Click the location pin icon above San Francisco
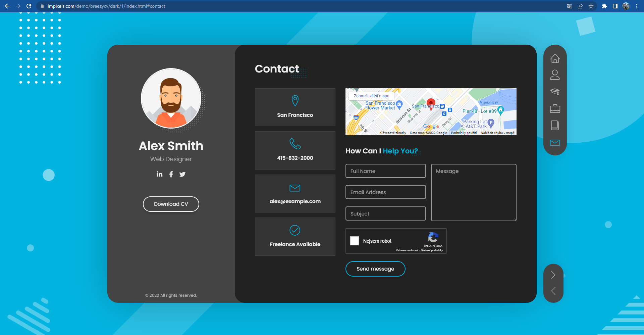644x335 pixels. (x=295, y=101)
